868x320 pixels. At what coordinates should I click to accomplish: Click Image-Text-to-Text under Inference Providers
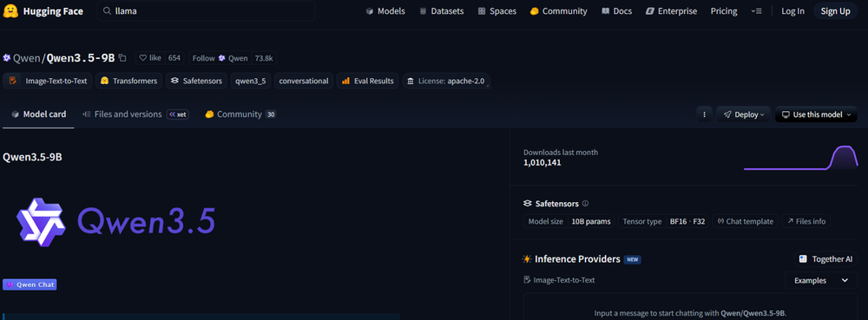pyautogui.click(x=559, y=280)
